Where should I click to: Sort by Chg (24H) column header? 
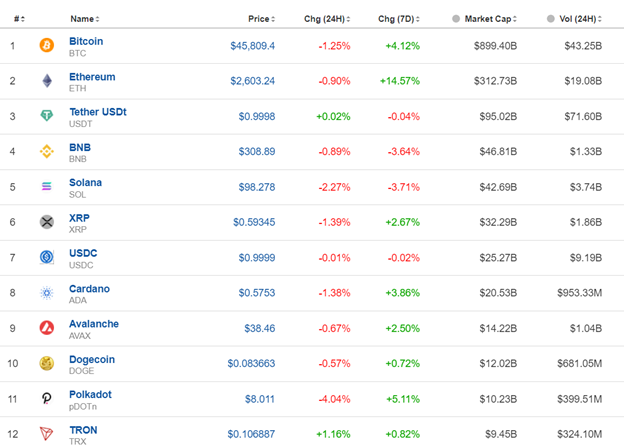[326, 19]
